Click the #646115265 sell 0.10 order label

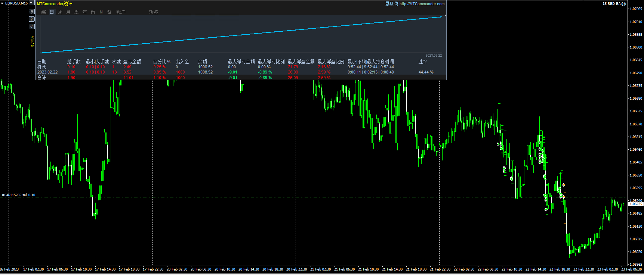tap(19, 195)
